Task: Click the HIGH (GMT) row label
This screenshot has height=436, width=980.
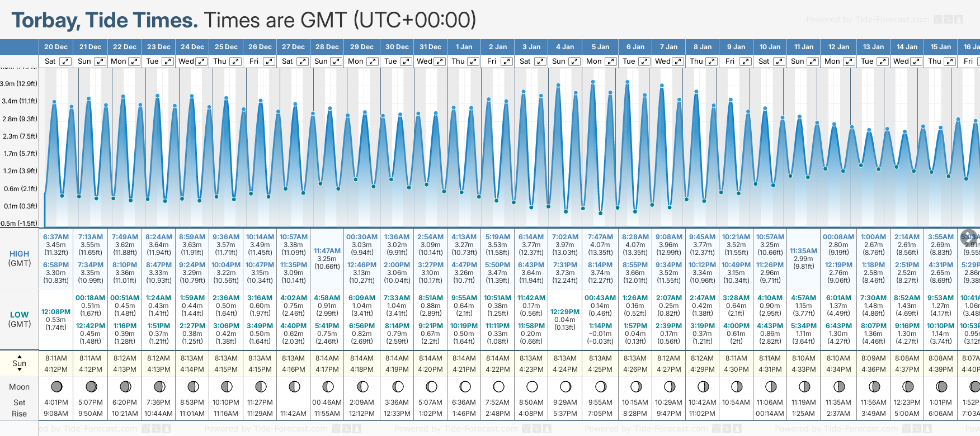Action: pyautogui.click(x=20, y=258)
